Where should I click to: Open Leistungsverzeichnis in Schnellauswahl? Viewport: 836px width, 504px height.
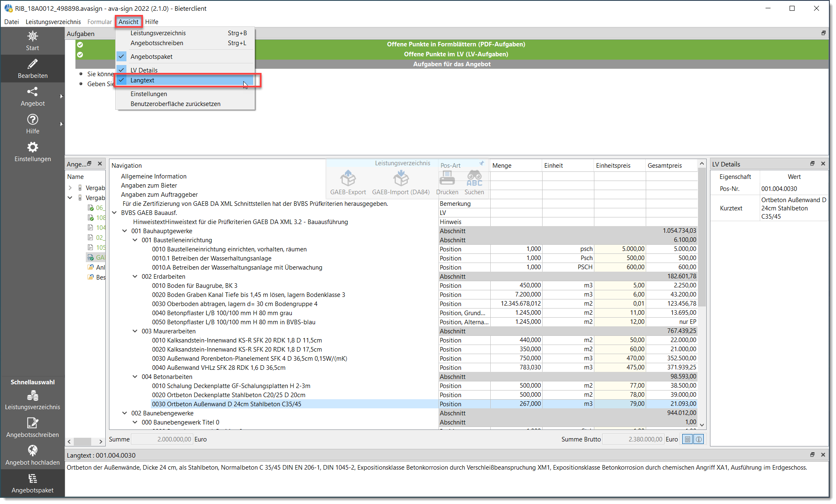point(32,400)
